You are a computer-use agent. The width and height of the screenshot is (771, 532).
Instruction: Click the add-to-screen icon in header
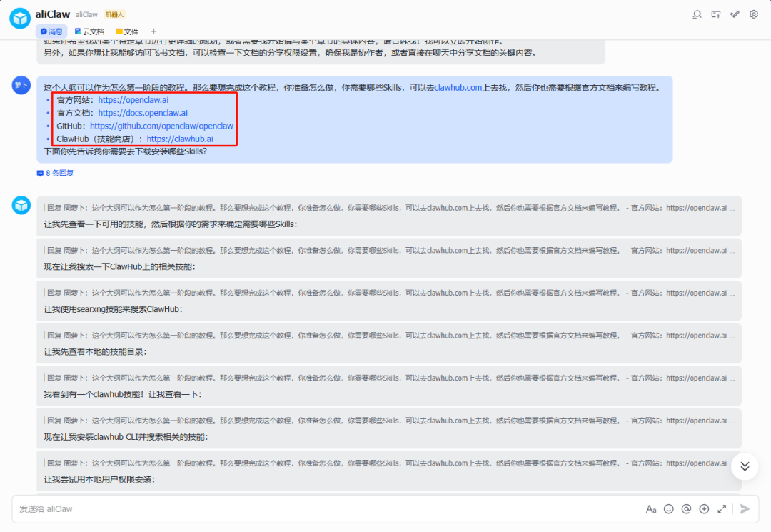click(716, 14)
